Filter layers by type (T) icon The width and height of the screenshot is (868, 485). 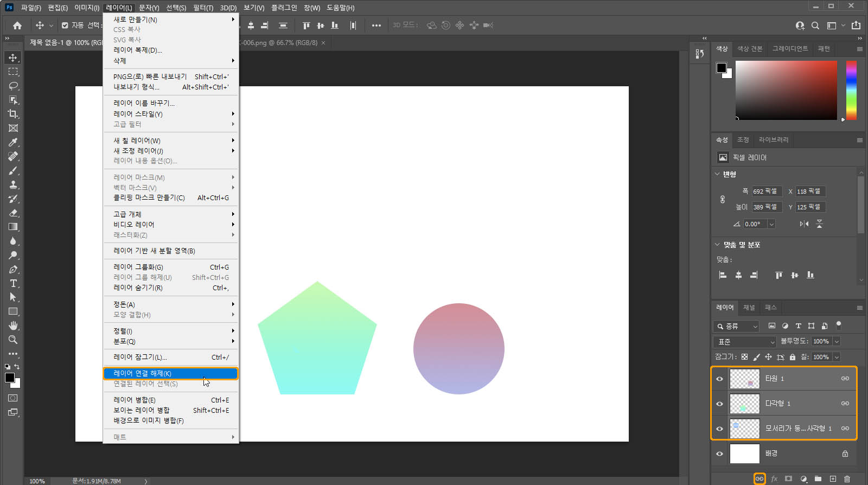click(798, 326)
